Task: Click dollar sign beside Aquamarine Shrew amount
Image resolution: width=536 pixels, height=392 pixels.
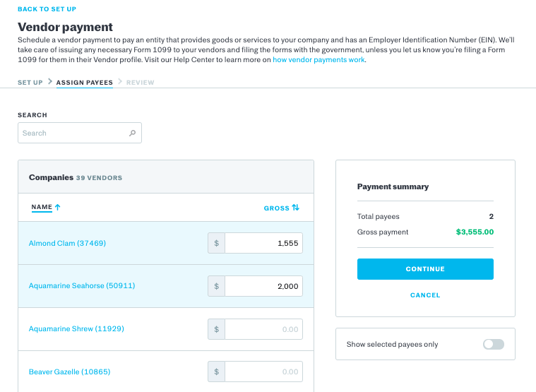Action: pyautogui.click(x=216, y=329)
